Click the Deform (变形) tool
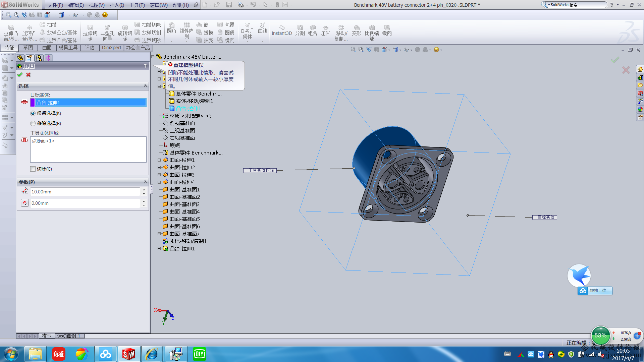This screenshot has height=362, width=644. click(x=357, y=30)
